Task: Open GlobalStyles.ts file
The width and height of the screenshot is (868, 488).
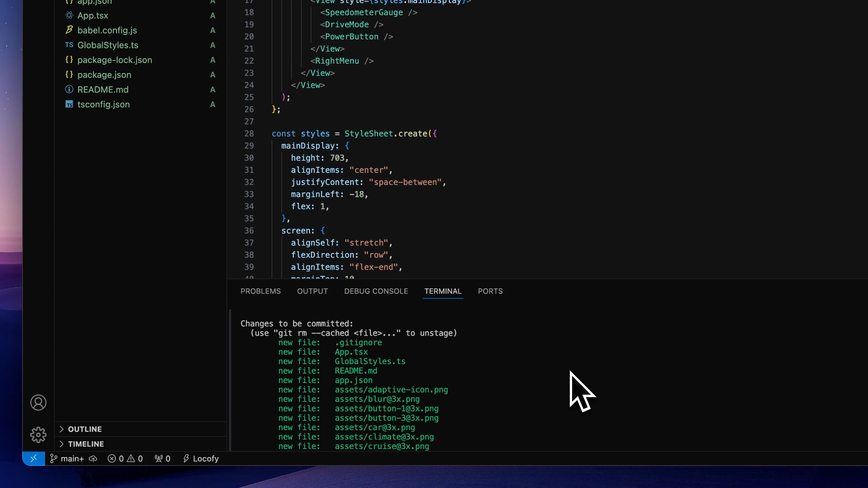Action: point(108,45)
